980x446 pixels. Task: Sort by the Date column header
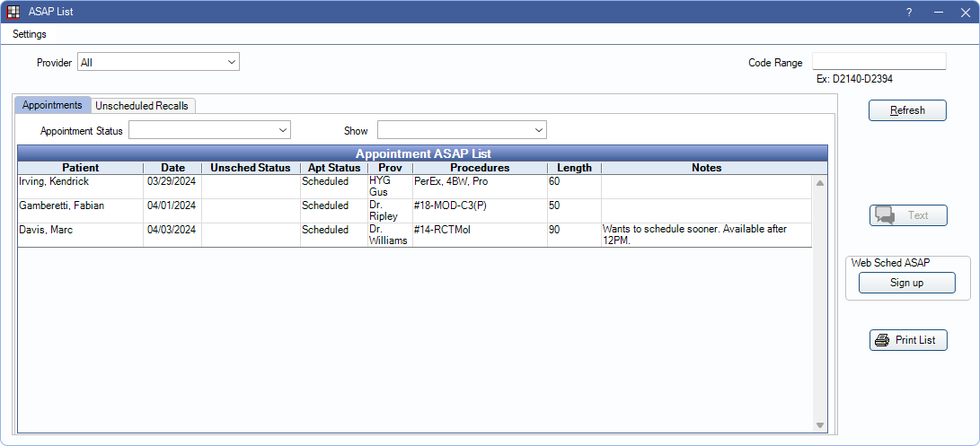(x=172, y=168)
